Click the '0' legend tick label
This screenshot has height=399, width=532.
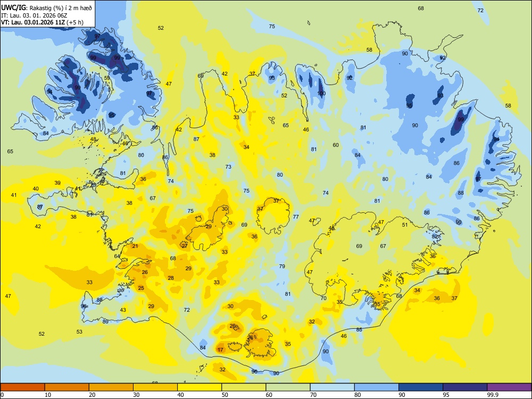(2, 395)
